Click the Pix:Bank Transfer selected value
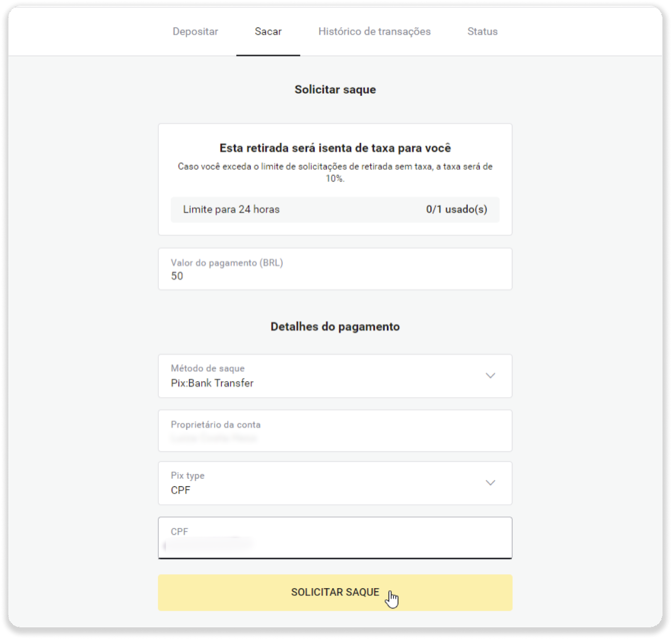This screenshot has height=639, width=672. (212, 383)
